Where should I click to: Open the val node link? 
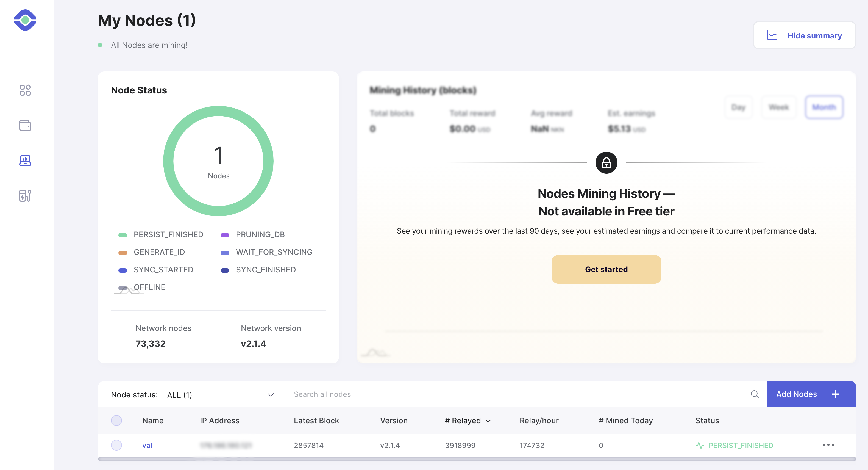pos(147,445)
